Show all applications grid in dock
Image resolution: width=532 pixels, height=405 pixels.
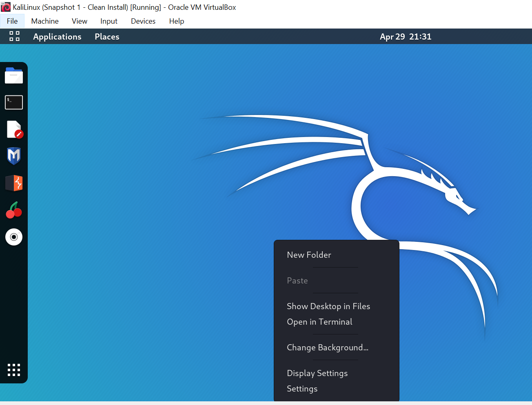coord(14,370)
